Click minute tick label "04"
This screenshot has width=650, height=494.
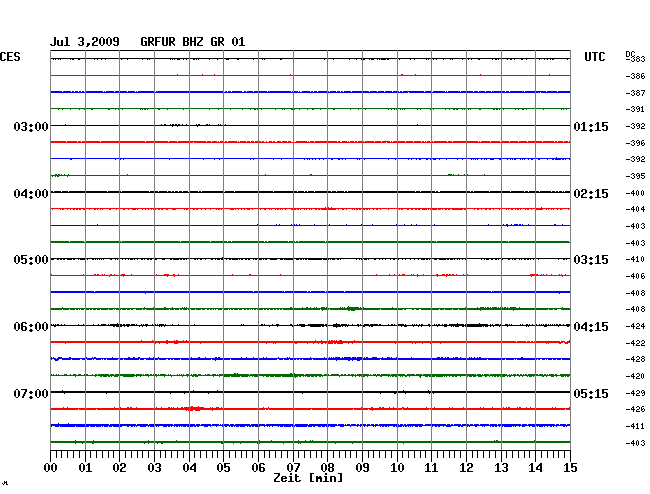[x=189, y=468]
